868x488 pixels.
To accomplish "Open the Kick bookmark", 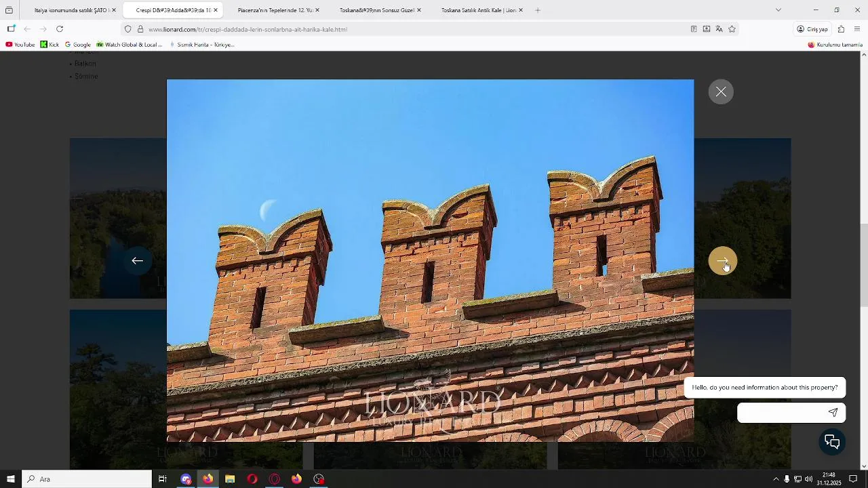I will [50, 45].
